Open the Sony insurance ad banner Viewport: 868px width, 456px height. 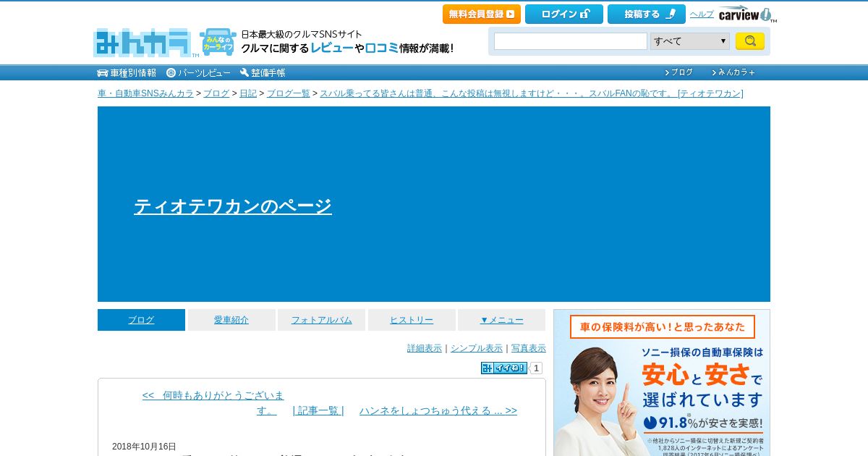click(662, 383)
